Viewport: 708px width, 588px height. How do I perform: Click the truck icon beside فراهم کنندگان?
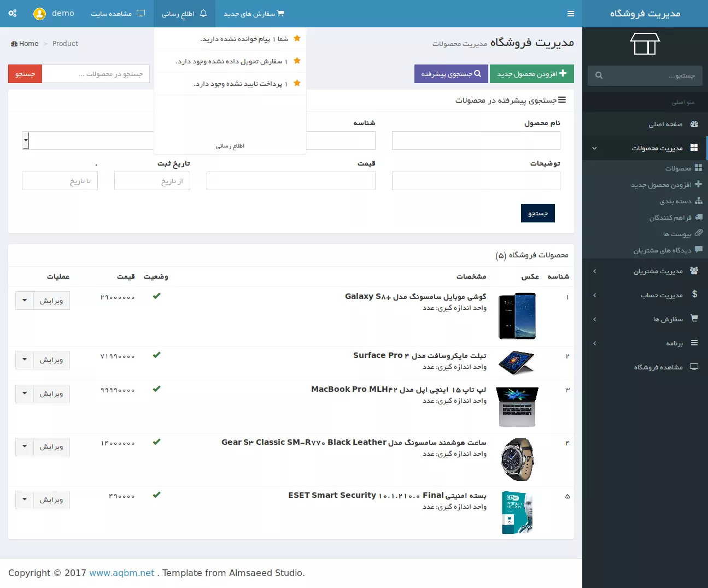click(699, 217)
